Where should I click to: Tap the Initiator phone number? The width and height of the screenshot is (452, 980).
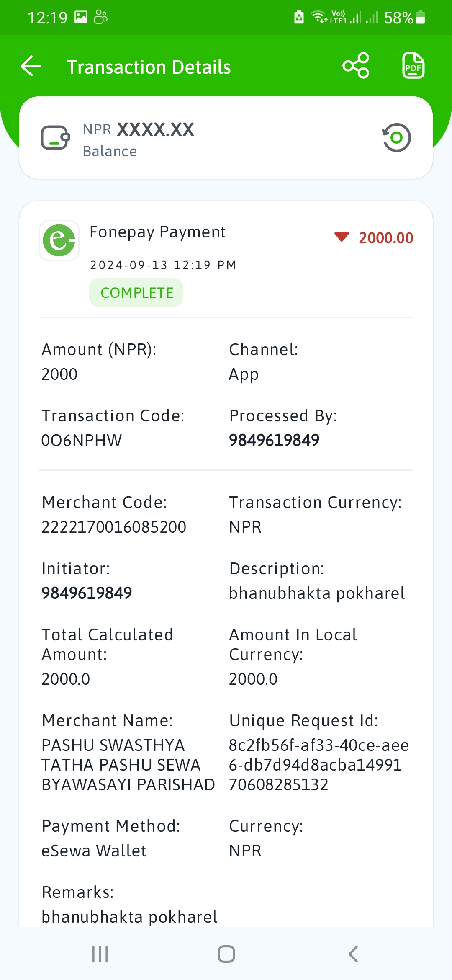click(87, 593)
